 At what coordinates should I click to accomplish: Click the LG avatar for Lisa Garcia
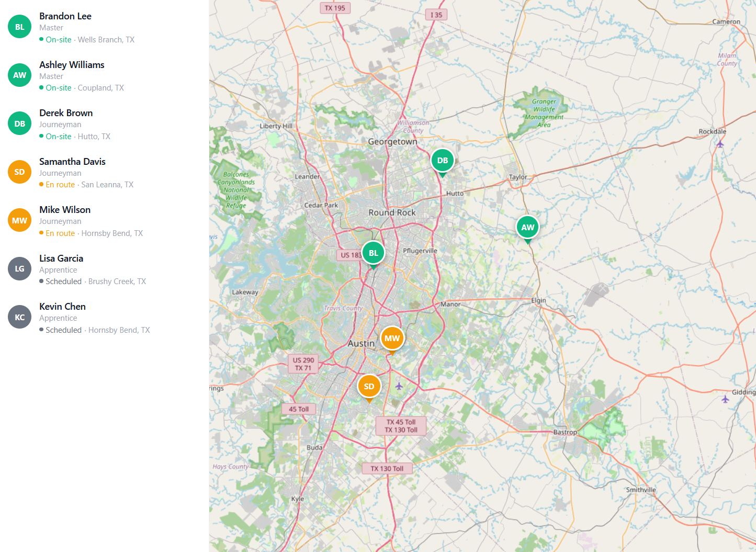coord(19,269)
